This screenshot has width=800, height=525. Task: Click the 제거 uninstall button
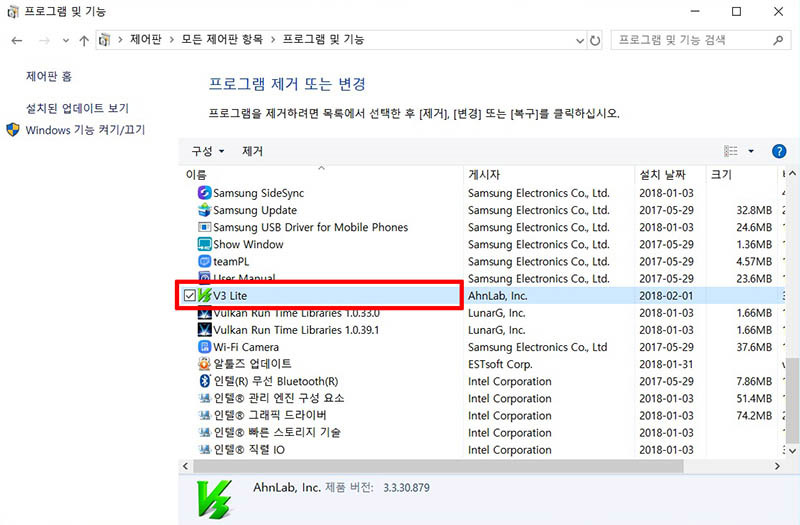(x=252, y=152)
